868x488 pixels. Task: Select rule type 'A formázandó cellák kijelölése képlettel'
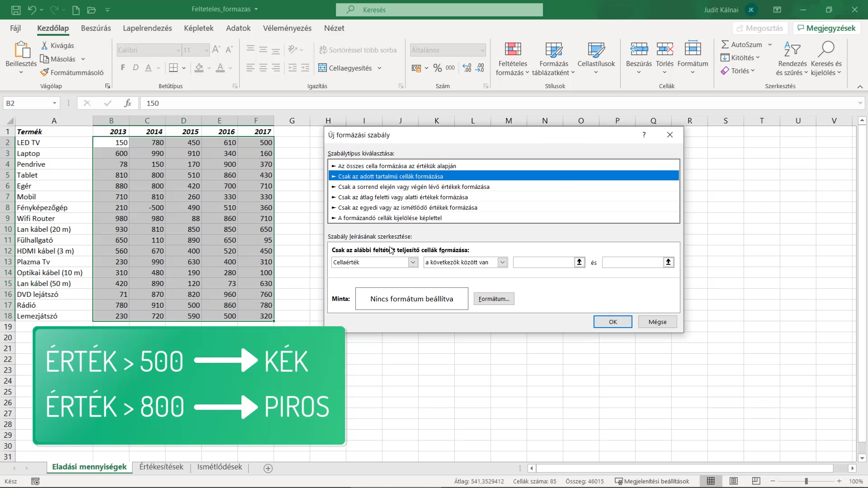(504, 218)
